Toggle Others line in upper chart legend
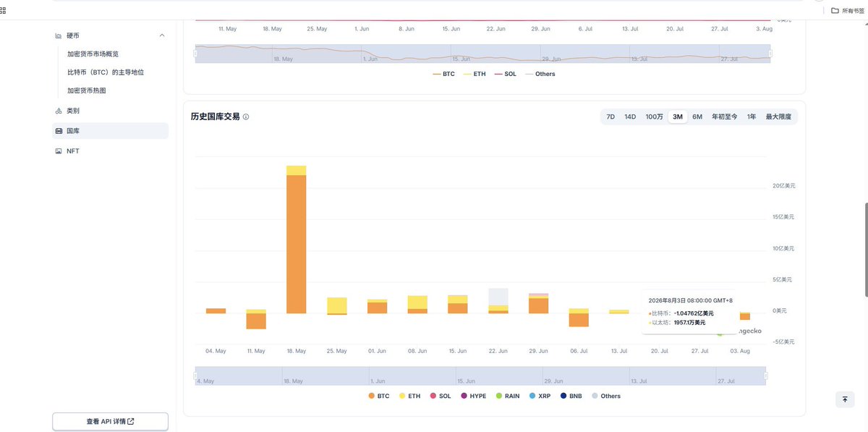The width and height of the screenshot is (868, 432). pyautogui.click(x=540, y=74)
